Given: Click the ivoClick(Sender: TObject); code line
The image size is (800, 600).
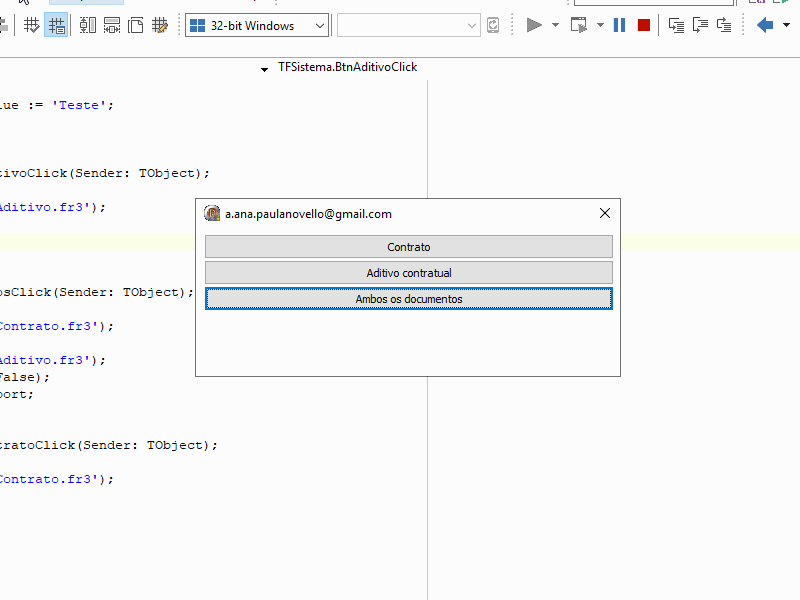Looking at the screenshot, I should tap(104, 173).
